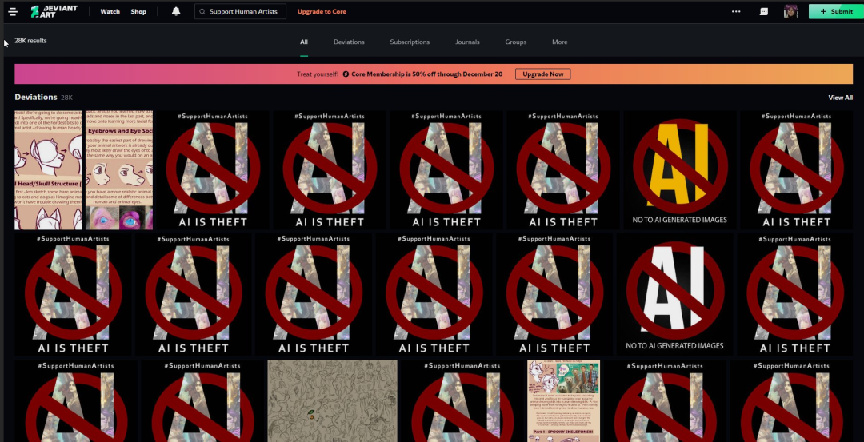The height and width of the screenshot is (442, 864).
Task: Click View All for Deviations
Action: coord(840,98)
